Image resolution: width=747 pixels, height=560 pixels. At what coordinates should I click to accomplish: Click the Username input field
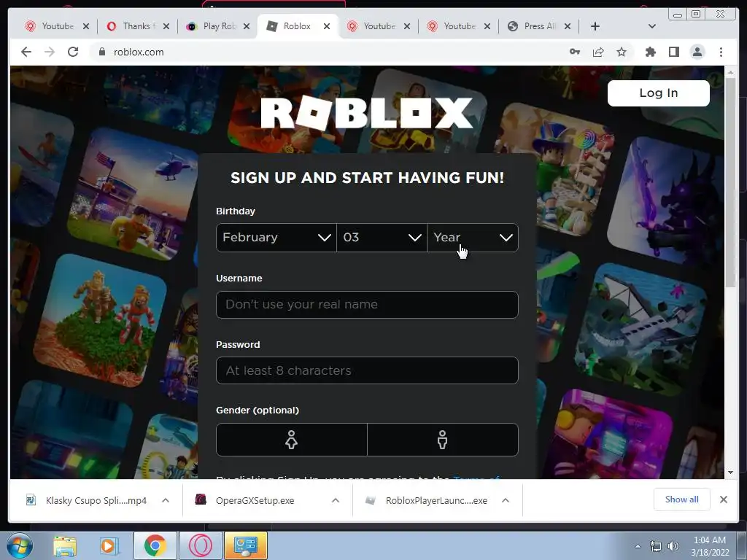pyautogui.click(x=367, y=304)
